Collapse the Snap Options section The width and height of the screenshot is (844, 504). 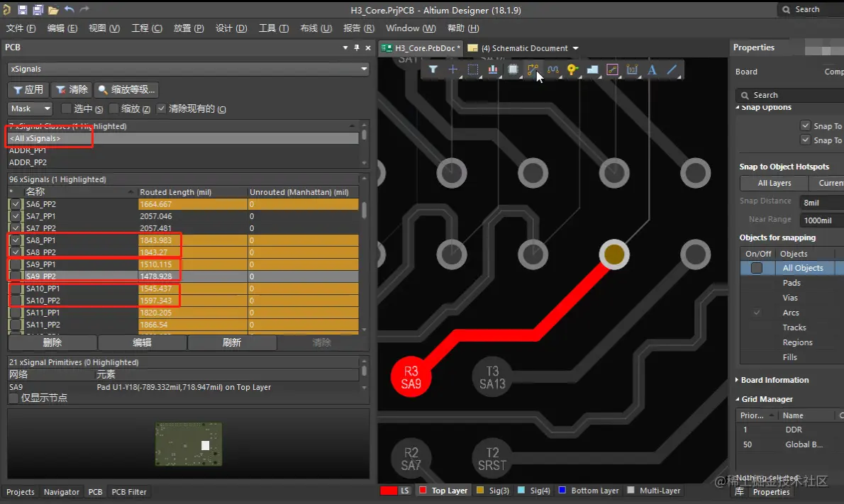click(x=738, y=108)
